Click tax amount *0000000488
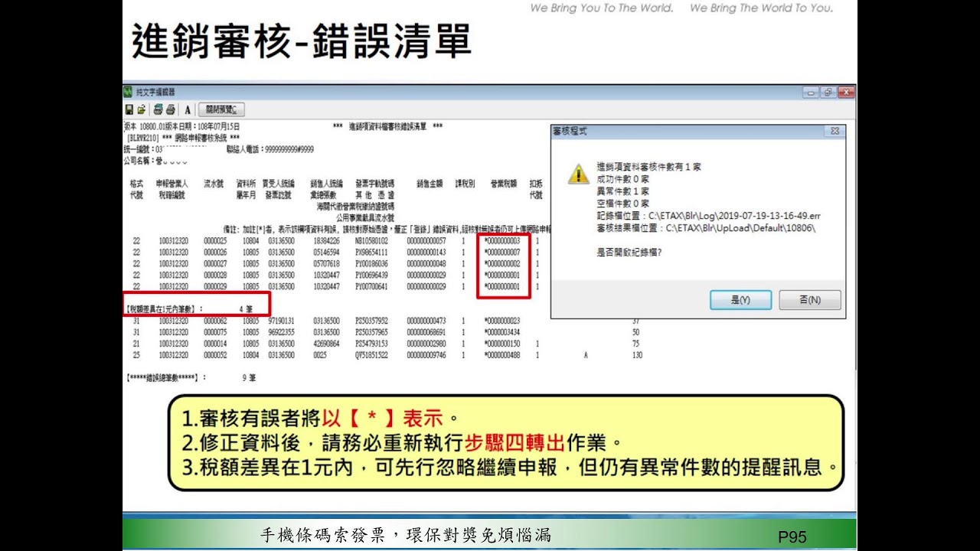980x551 pixels. (x=502, y=356)
